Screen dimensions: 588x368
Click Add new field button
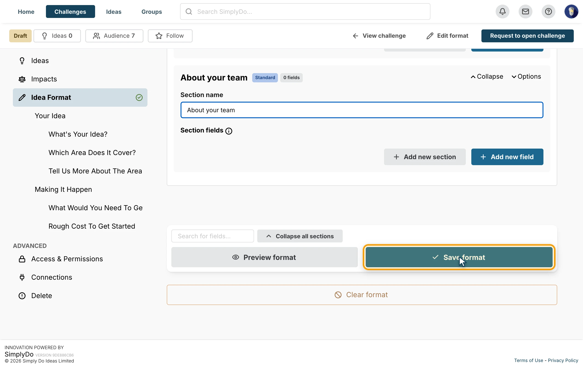click(x=507, y=157)
